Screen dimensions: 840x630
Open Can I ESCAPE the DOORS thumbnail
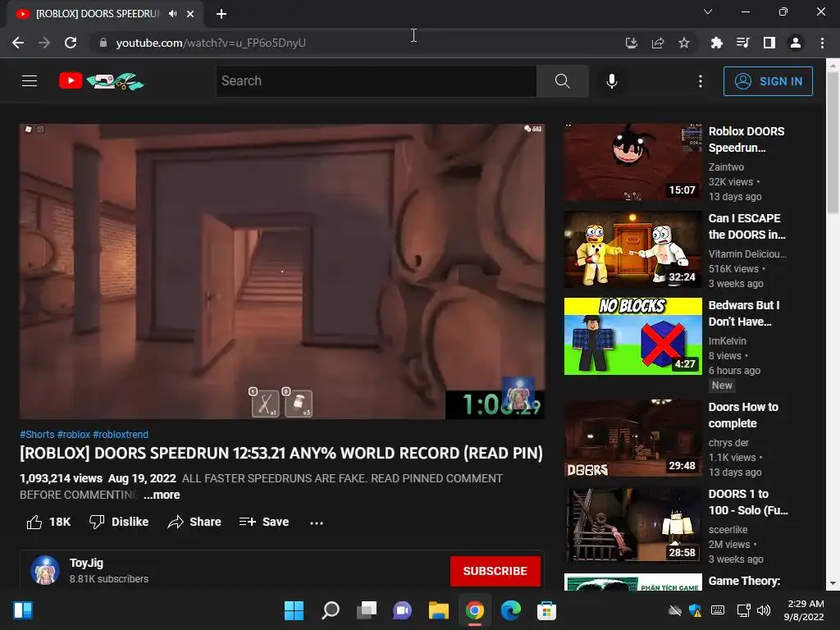(x=632, y=249)
